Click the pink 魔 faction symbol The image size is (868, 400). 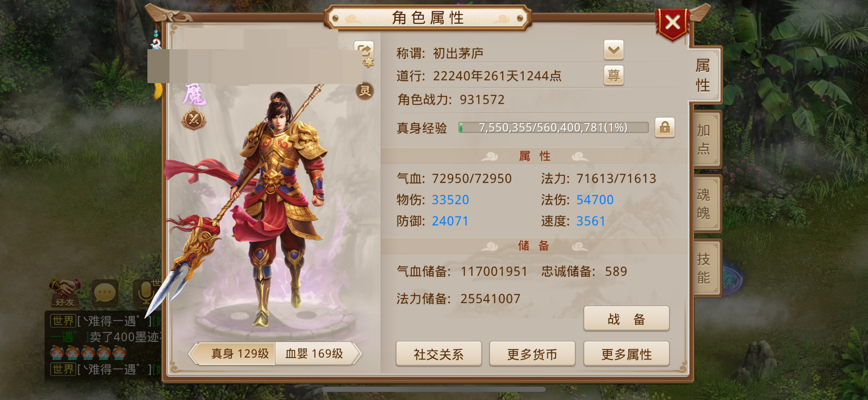click(194, 95)
